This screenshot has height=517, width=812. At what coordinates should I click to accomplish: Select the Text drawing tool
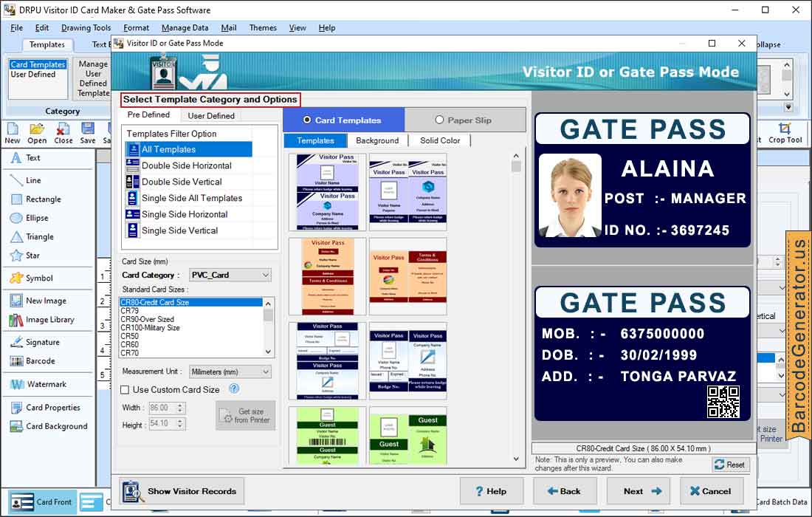(x=26, y=157)
